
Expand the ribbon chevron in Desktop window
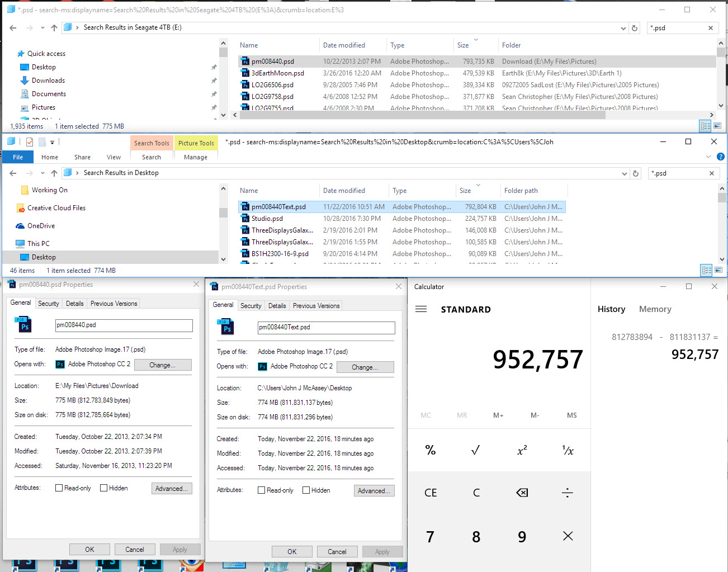click(x=708, y=157)
